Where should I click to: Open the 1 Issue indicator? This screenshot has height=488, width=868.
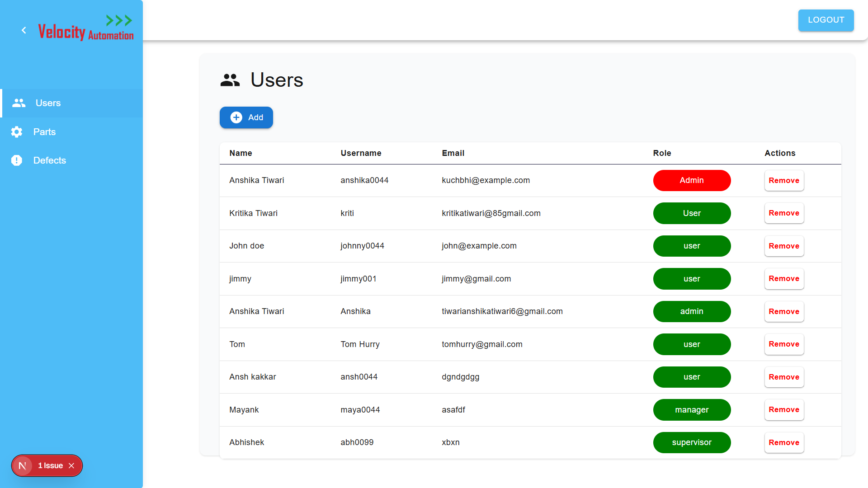pyautogui.click(x=50, y=465)
